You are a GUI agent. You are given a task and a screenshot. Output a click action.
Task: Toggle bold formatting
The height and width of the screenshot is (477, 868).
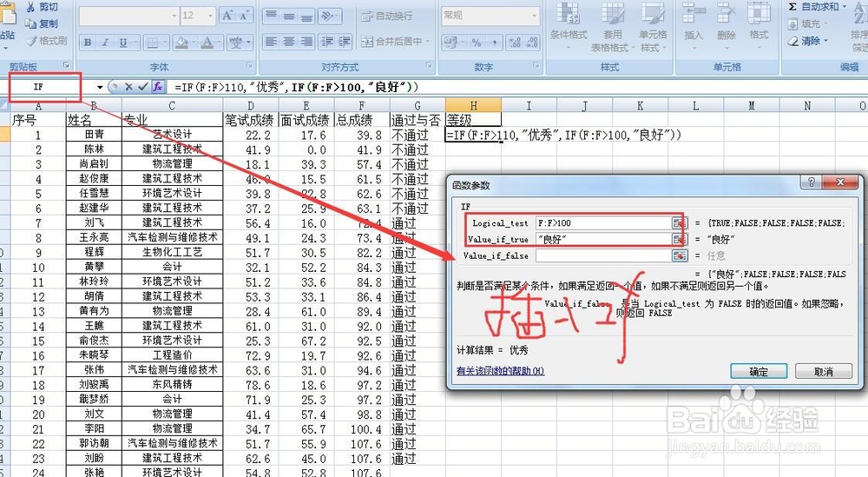point(88,42)
